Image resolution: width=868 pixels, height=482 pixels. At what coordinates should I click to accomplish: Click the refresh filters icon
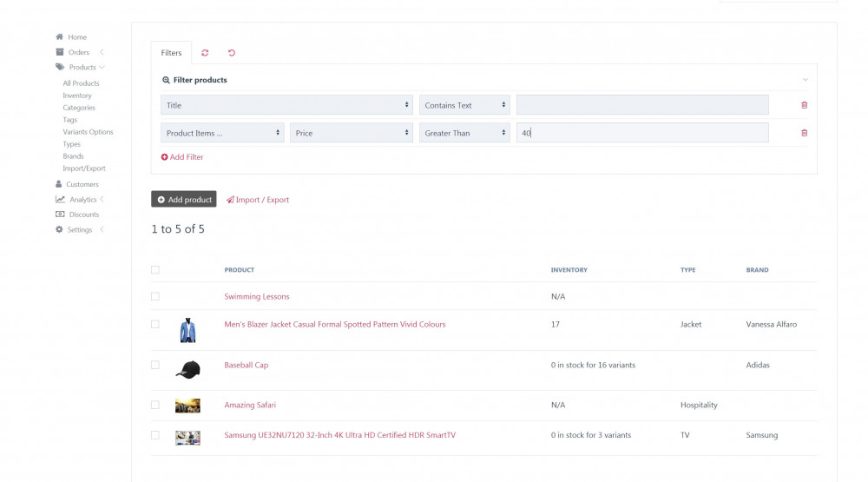(x=205, y=53)
